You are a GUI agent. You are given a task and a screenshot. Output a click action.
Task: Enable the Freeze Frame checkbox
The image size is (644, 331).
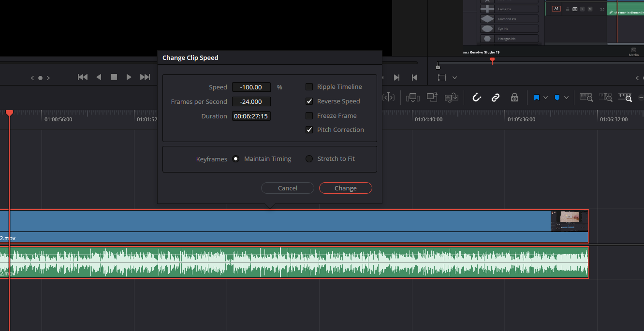click(309, 116)
